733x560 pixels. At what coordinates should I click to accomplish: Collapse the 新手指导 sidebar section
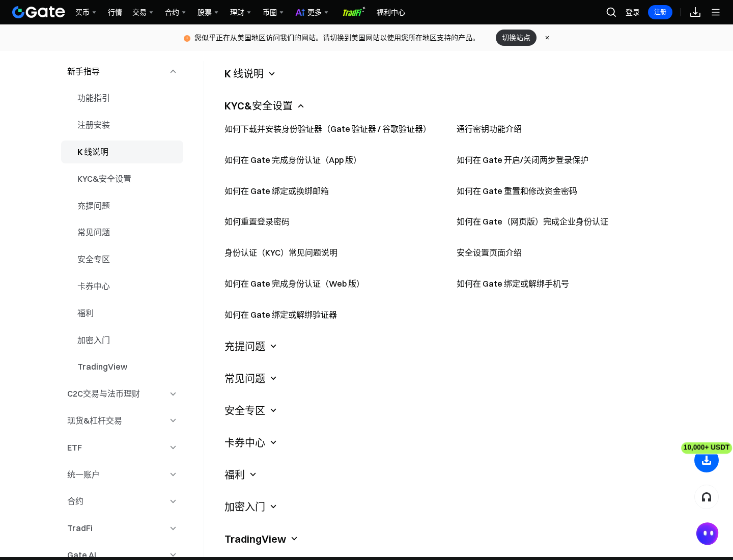click(122, 71)
